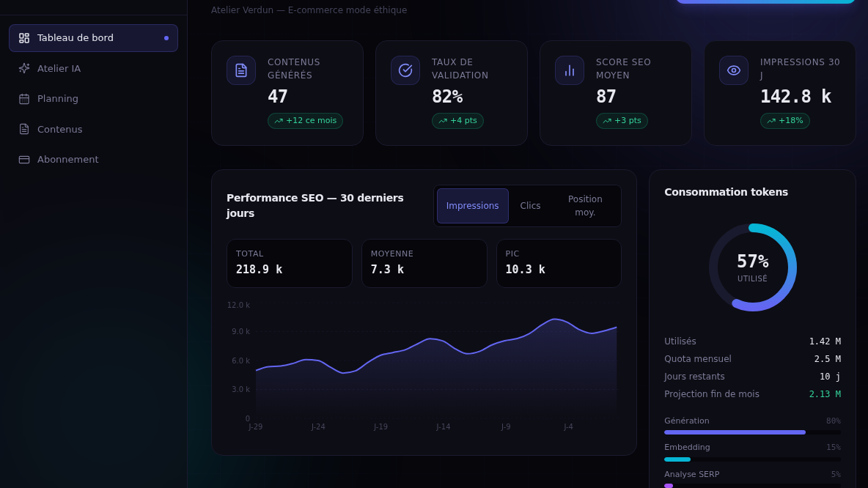Click the Quota mensuel value 2.5 M
868x488 pixels.
(828, 359)
